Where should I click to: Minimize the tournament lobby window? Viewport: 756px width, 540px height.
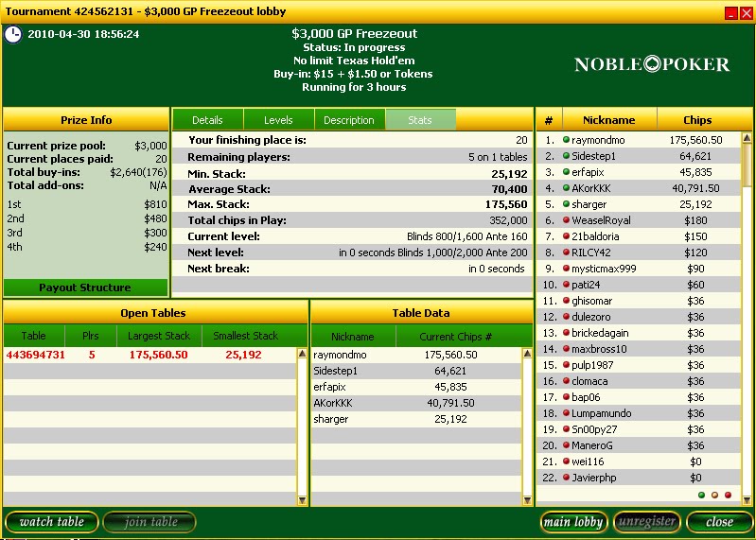(731, 13)
